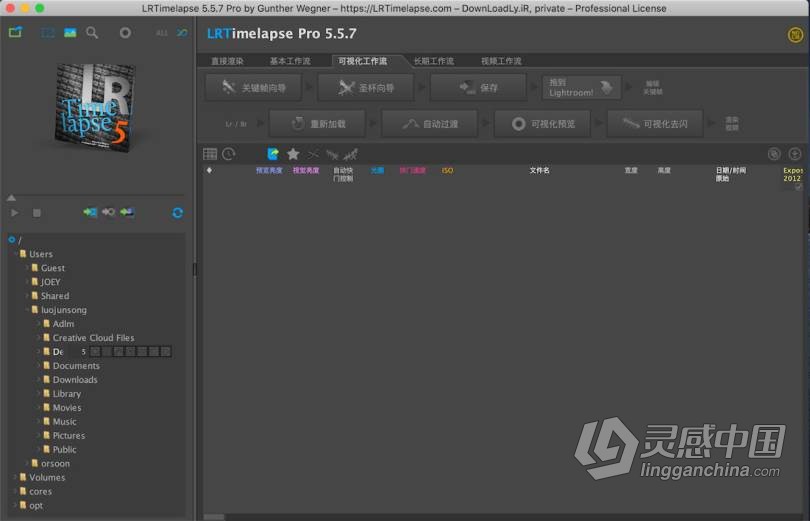The width and height of the screenshot is (810, 521).
Task: Click the star rating icon above table
Action: [x=293, y=154]
